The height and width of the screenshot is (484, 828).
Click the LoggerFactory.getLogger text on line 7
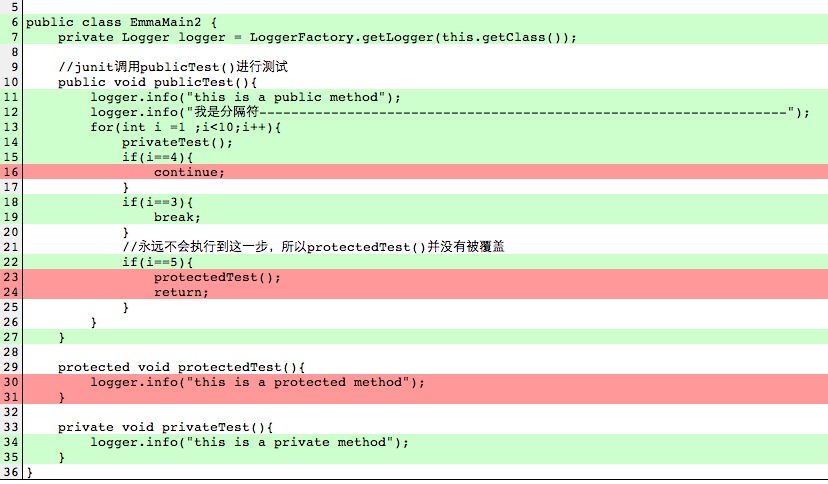point(318,37)
